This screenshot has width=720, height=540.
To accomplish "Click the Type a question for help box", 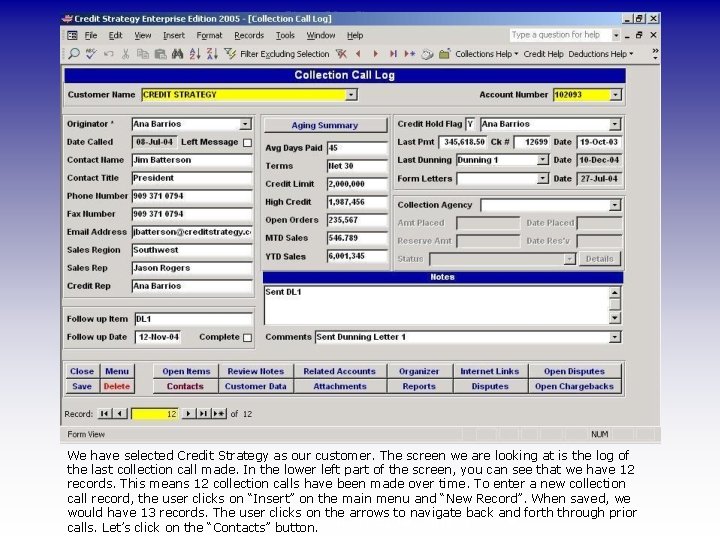I will point(560,35).
